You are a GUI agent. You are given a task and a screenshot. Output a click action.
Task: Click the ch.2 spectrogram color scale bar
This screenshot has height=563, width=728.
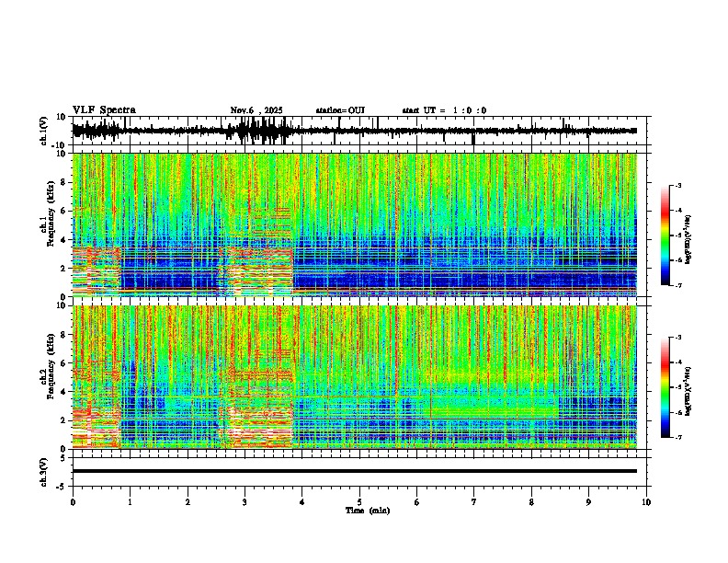point(665,387)
